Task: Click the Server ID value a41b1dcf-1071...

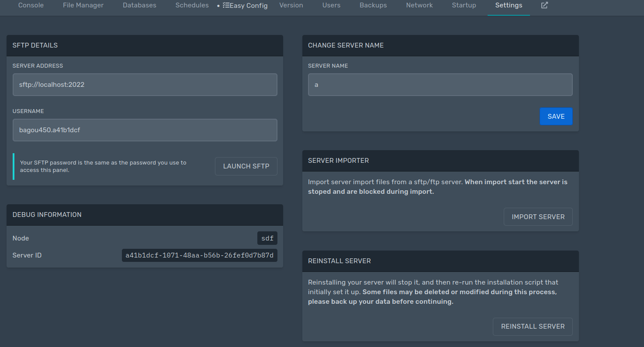Action: 199,255
